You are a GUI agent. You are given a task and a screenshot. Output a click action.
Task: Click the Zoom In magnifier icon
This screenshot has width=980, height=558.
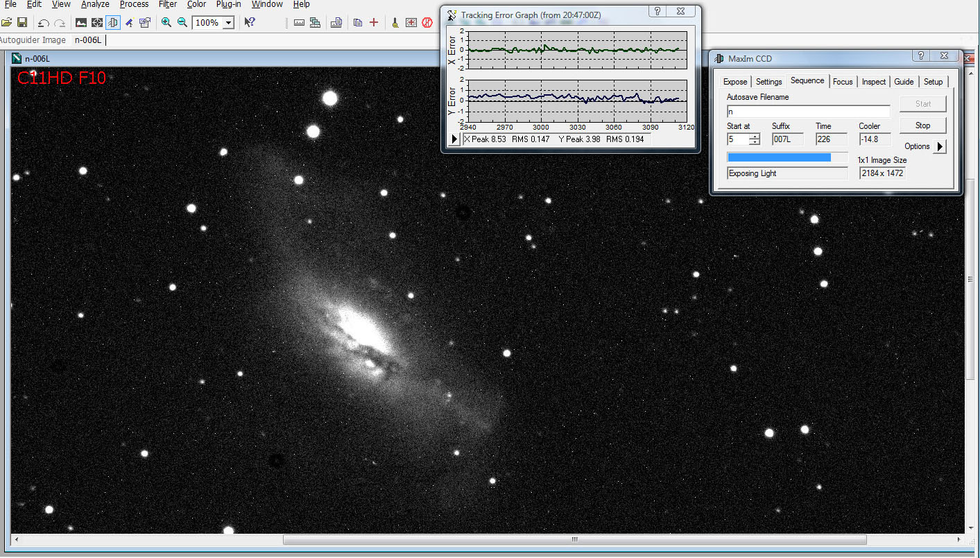[166, 23]
